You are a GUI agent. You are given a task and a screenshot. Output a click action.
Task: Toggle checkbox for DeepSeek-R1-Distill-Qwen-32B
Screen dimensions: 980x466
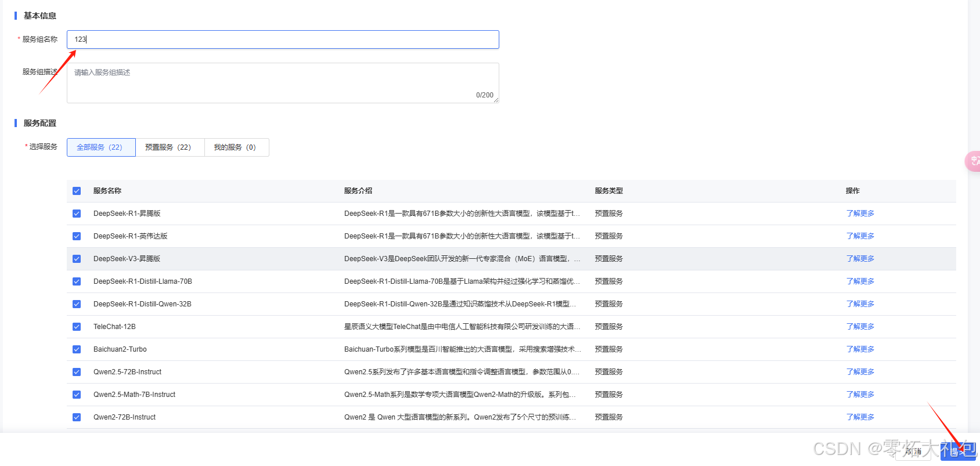coord(77,304)
